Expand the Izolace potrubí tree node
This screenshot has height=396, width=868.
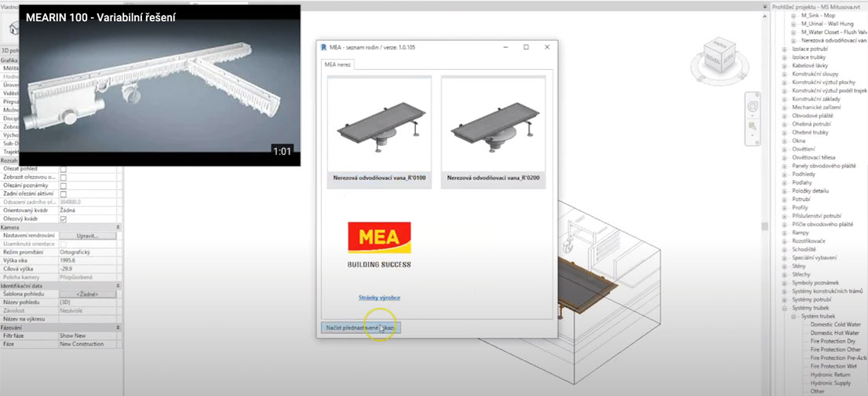point(784,49)
